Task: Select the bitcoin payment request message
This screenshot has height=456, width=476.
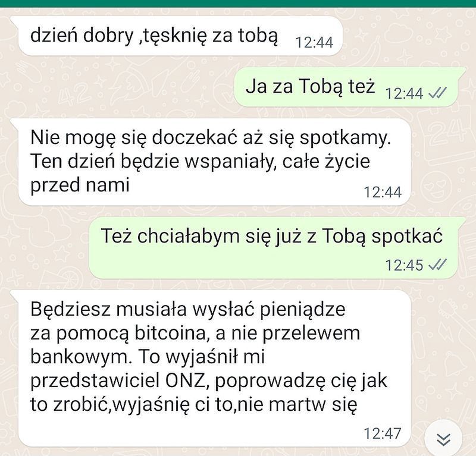Action: [214, 368]
